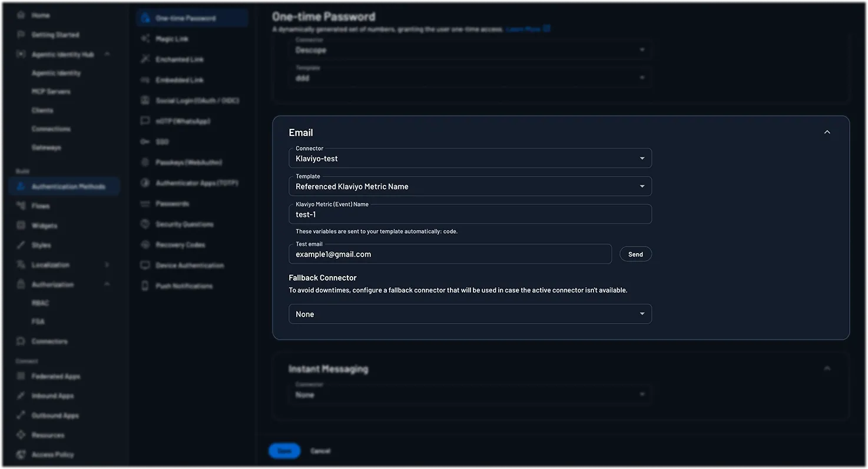Image resolution: width=868 pixels, height=469 pixels.
Task: Click the SSO key icon
Action: coord(145,142)
